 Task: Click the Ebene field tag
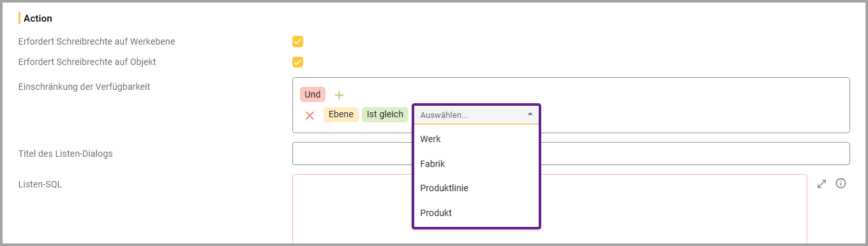341,114
